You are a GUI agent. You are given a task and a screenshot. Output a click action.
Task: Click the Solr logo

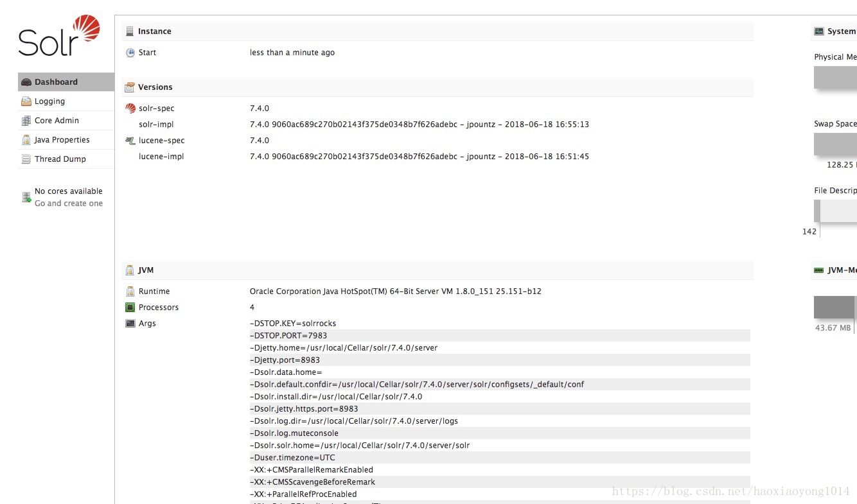click(59, 36)
